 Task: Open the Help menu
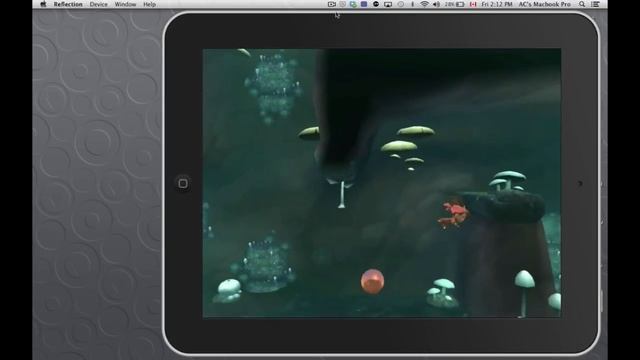pyautogui.click(x=149, y=4)
